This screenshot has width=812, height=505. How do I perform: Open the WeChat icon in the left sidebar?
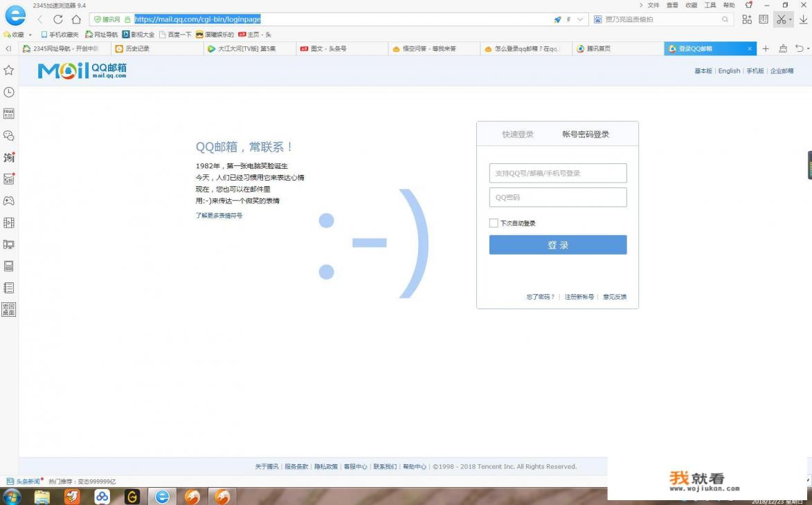click(x=8, y=136)
